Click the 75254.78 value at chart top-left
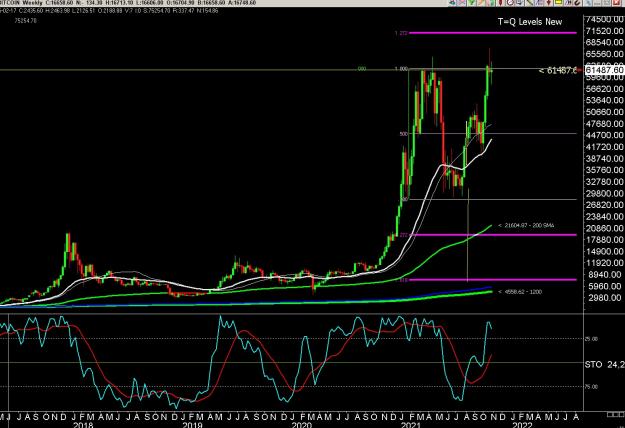 coord(25,21)
